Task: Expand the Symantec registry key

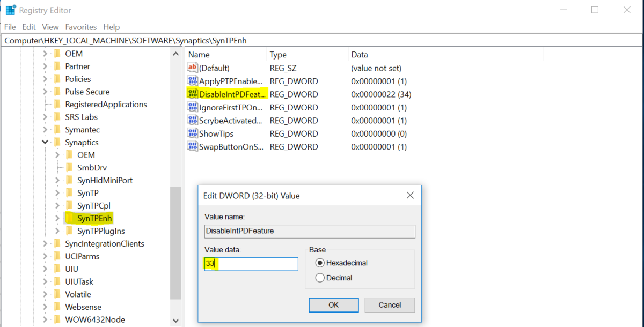Action: [45, 130]
